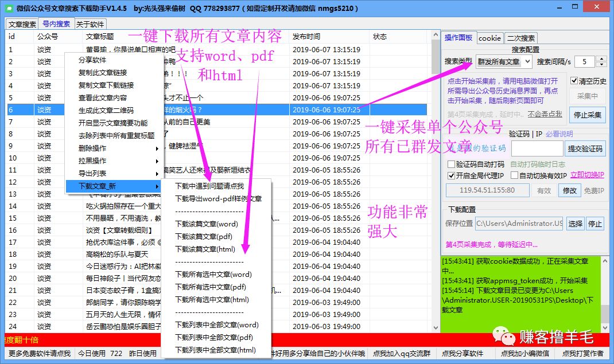The height and width of the screenshot is (364, 614).
Task: Click the 不会弄点我 link
Action: coord(545,114)
